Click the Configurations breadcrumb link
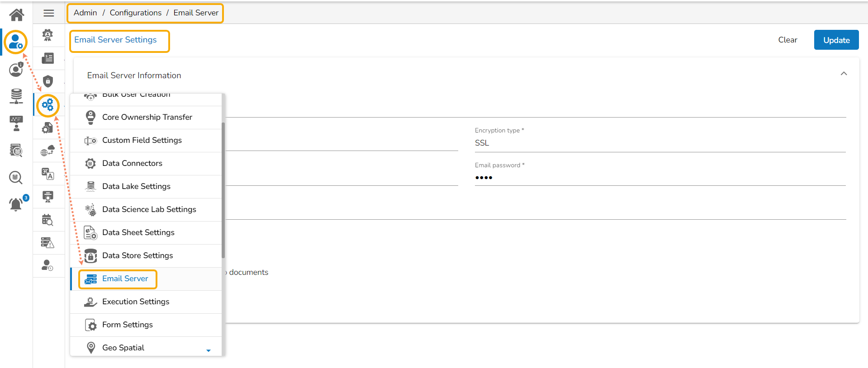The height and width of the screenshot is (368, 868). (135, 13)
